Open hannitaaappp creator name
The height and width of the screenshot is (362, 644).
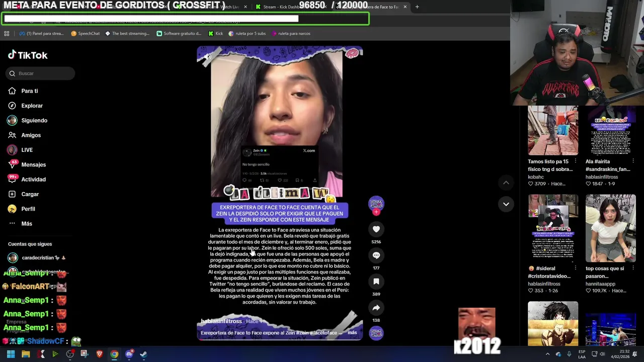pyautogui.click(x=600, y=284)
